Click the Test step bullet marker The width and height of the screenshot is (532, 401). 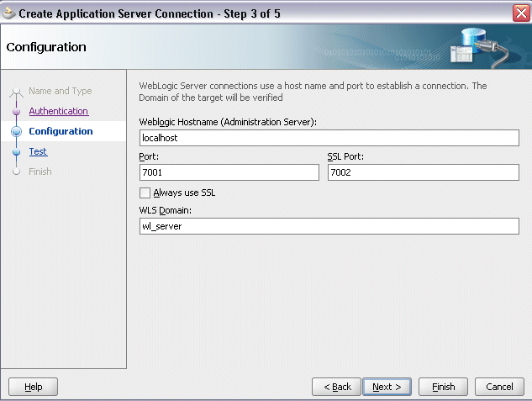click(16, 151)
